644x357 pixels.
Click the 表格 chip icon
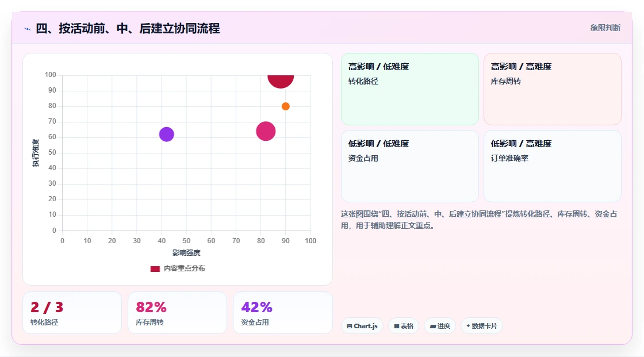pos(397,326)
